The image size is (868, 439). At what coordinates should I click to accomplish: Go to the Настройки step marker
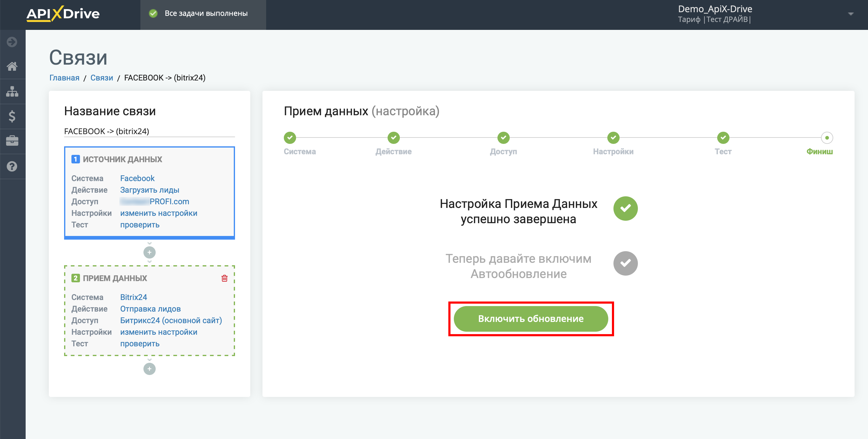click(613, 137)
